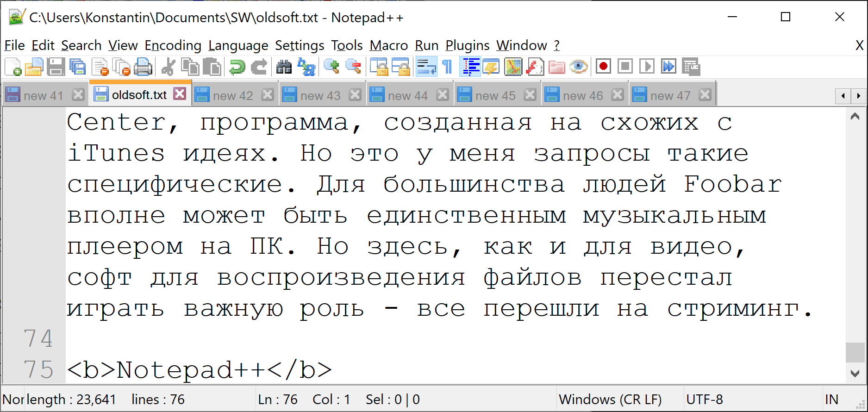Viewport: 868px width, 412px height.
Task: Save the file with the floppy icon
Action: pos(56,67)
